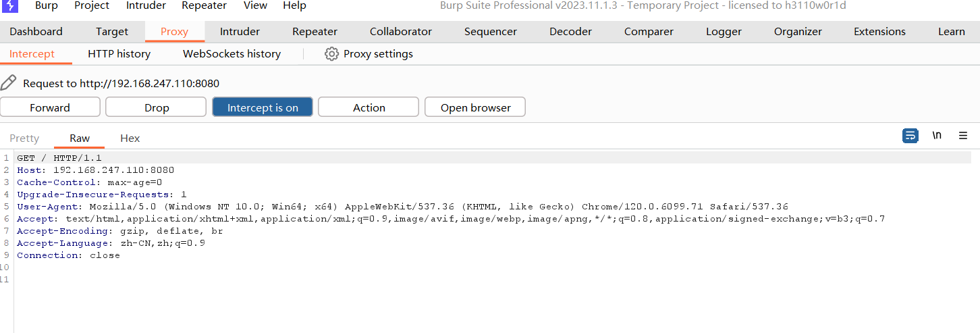
Task: Open the Organizer tab
Action: pyautogui.click(x=798, y=32)
